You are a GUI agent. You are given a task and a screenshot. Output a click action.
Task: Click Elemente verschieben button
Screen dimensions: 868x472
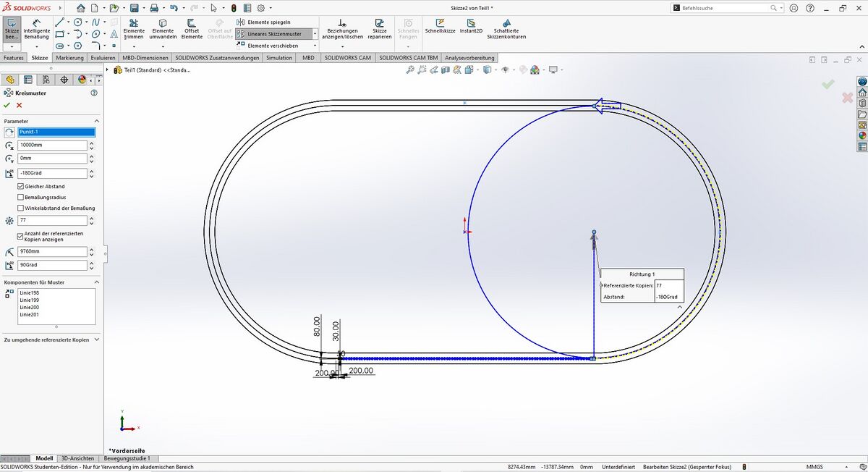tap(272, 46)
